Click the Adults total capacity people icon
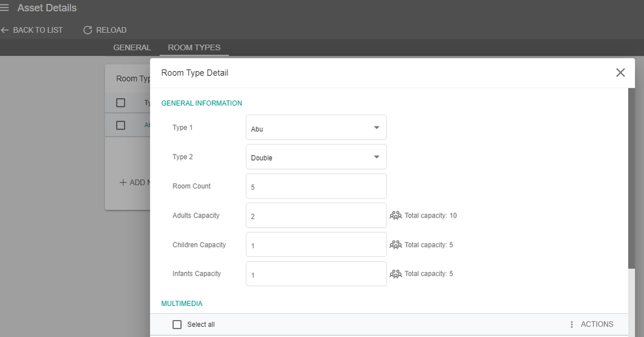Screen dimensions: 644x337 [395, 215]
